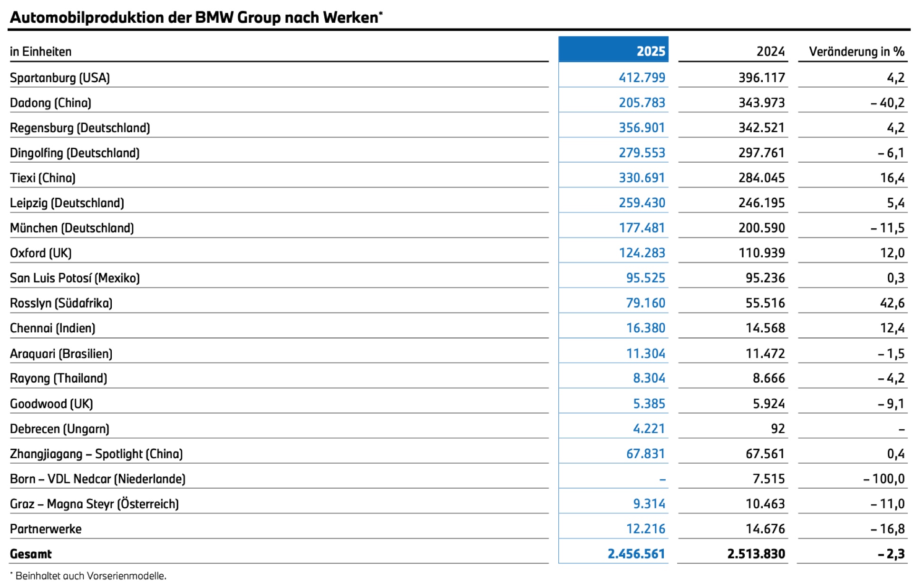Viewport: 913px width, 588px height.
Task: Click Dadong 2025 value 205.783
Action: (x=641, y=103)
